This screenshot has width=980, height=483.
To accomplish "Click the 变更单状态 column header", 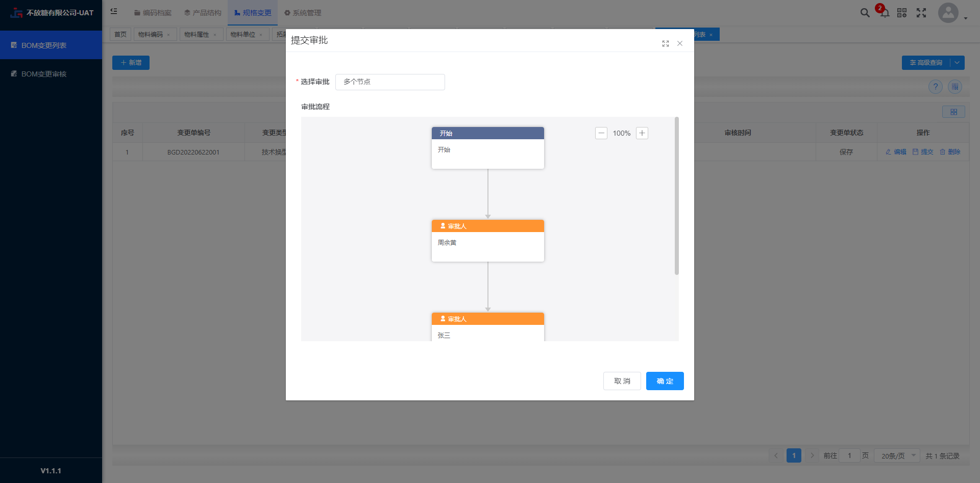I will click(x=846, y=133).
